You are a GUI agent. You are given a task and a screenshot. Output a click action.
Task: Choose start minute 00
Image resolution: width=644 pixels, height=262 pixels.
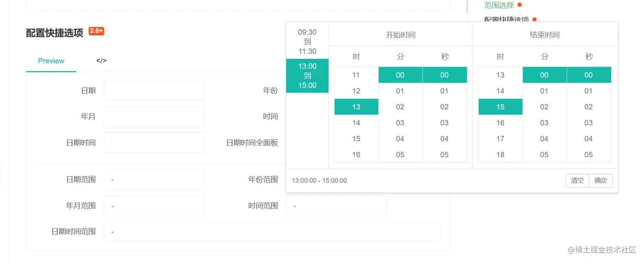tap(400, 75)
